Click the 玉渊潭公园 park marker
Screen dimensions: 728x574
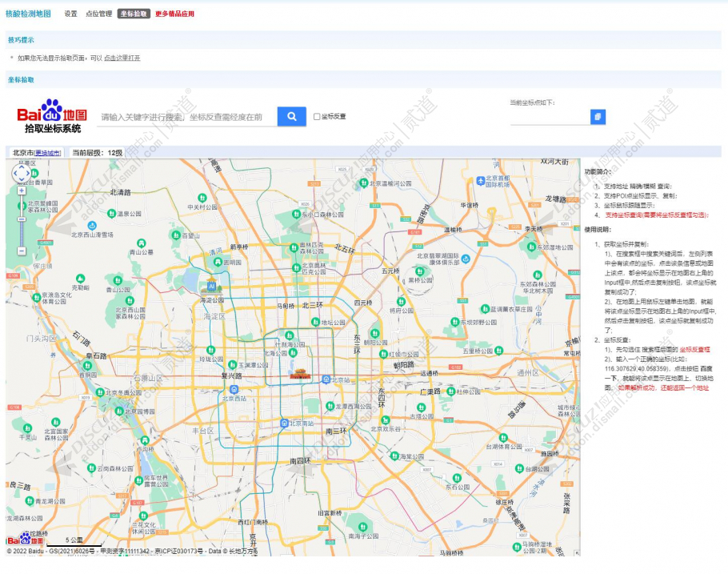click(233, 365)
